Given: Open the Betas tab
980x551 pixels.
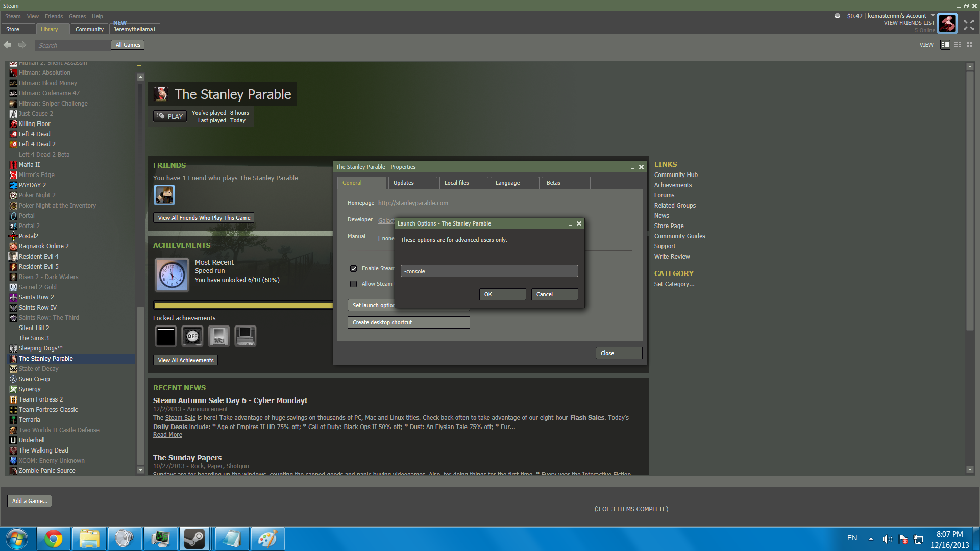Looking at the screenshot, I should pos(565,183).
